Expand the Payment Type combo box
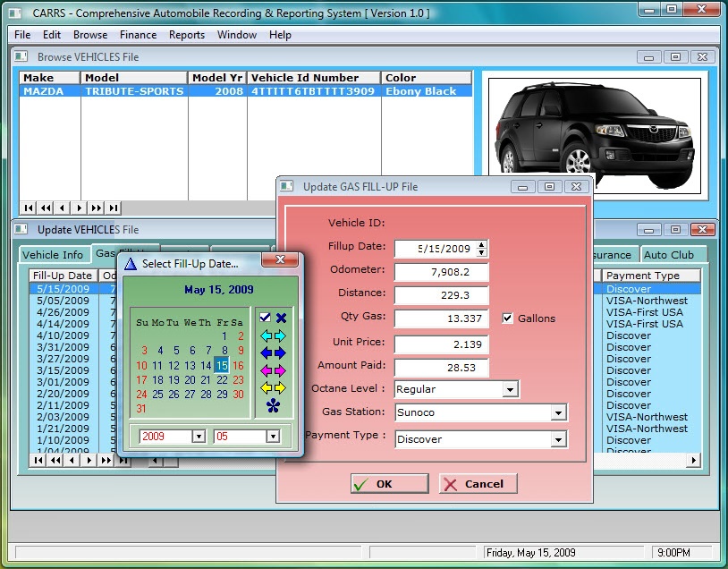The height and width of the screenshot is (569, 728). pyautogui.click(x=558, y=440)
